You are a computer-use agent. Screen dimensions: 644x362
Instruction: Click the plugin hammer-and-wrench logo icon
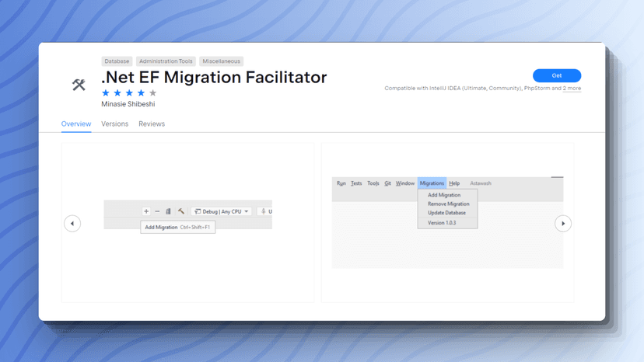pos(79,85)
